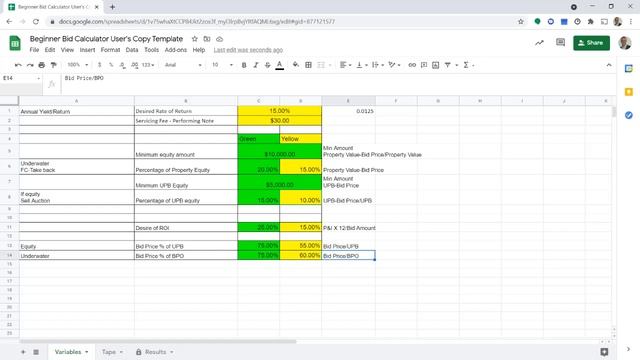Image resolution: width=640 pixels, height=360 pixels.
Task: Open the Data menu
Action: [x=132, y=50]
